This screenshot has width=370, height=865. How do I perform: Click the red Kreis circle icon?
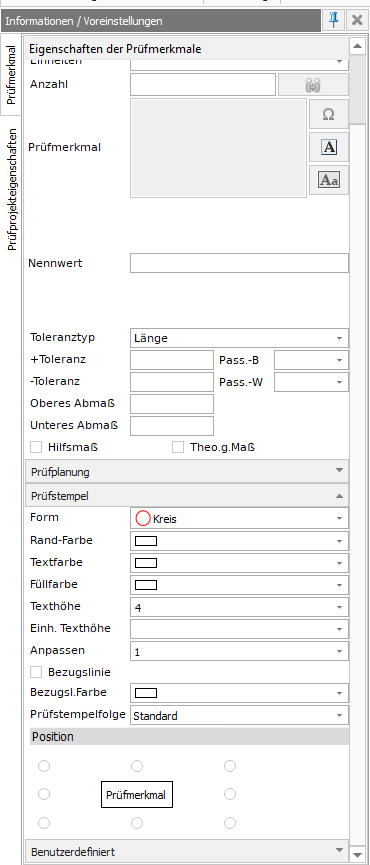point(143,519)
